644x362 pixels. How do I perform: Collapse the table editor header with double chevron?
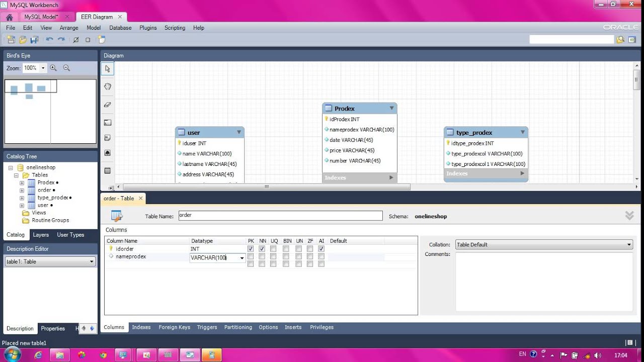pyautogui.click(x=629, y=216)
